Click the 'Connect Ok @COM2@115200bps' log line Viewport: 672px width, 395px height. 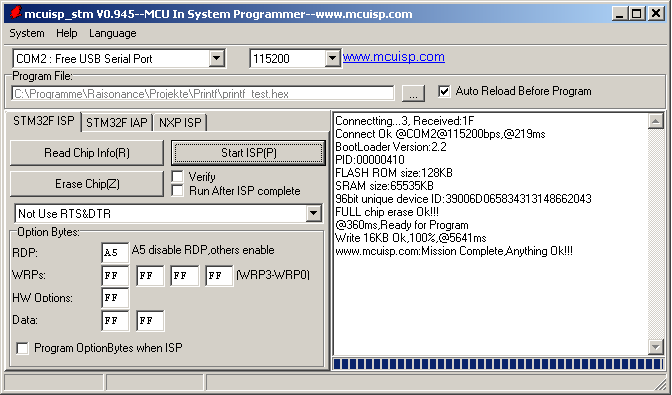440,134
